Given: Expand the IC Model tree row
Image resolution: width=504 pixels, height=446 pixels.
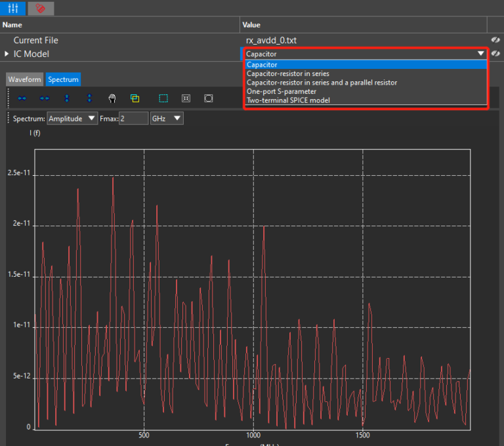Looking at the screenshot, I should pyautogui.click(x=7, y=54).
